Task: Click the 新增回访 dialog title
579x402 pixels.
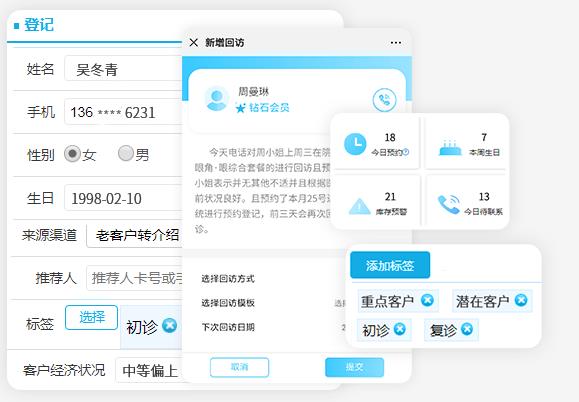Action: (225, 43)
